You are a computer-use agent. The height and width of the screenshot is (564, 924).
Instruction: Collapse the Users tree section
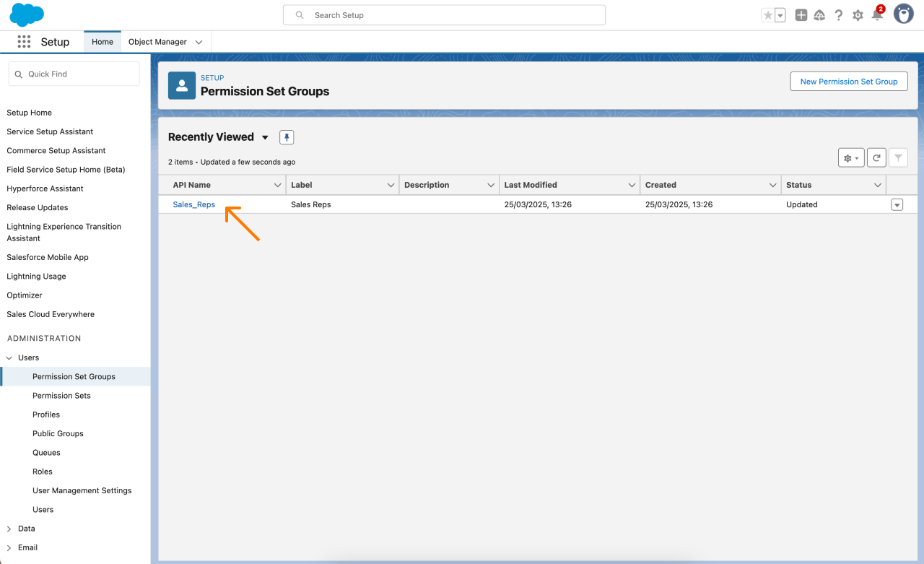coord(9,357)
